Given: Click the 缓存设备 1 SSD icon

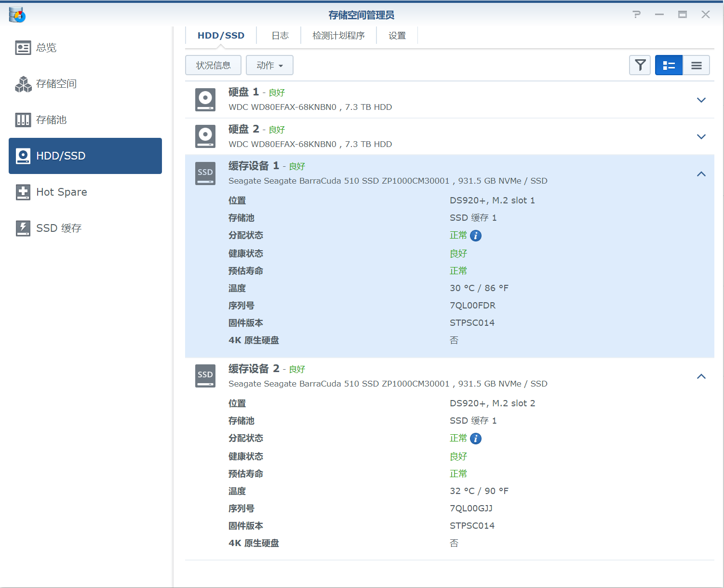Looking at the screenshot, I should coord(205,174).
